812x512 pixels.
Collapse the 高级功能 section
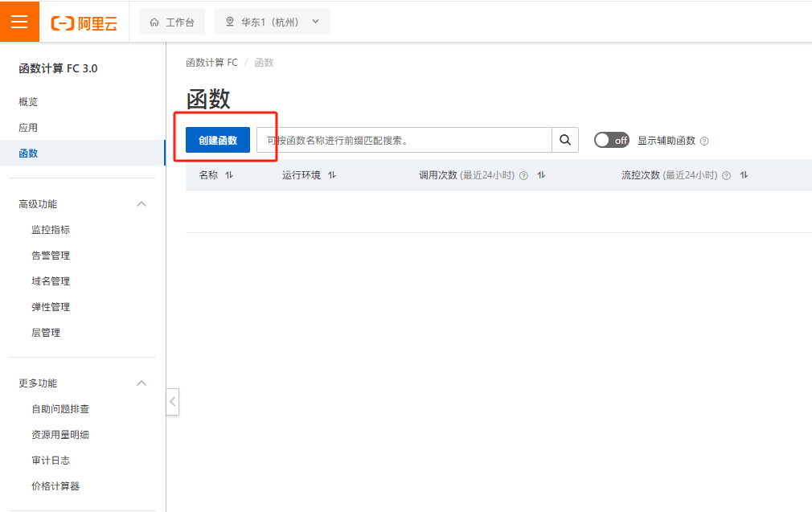click(x=141, y=204)
